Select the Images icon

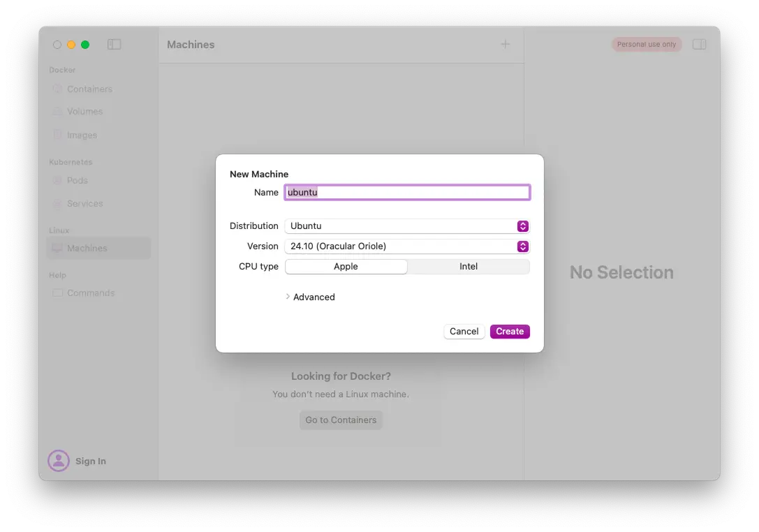coord(59,135)
